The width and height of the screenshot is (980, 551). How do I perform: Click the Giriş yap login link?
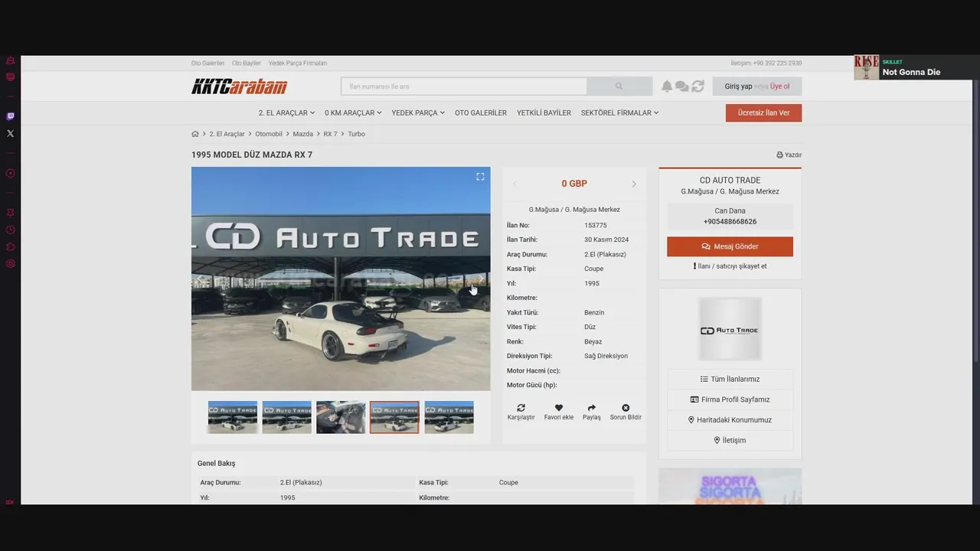click(x=738, y=86)
